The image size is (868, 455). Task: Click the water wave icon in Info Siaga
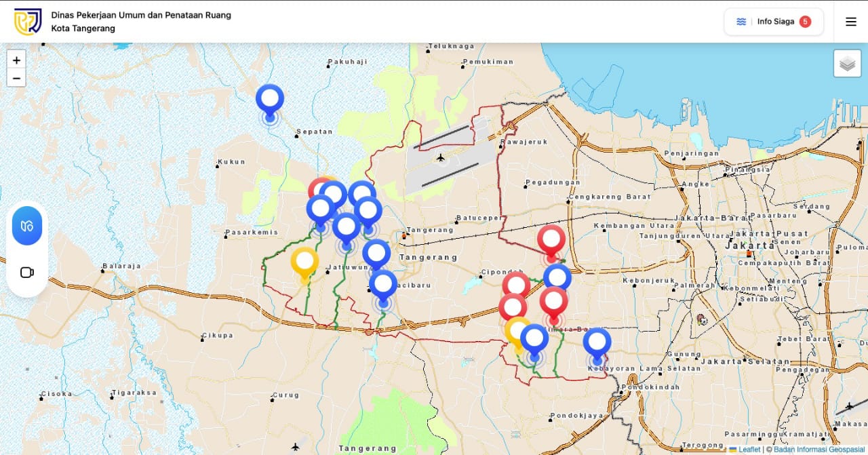(x=741, y=22)
